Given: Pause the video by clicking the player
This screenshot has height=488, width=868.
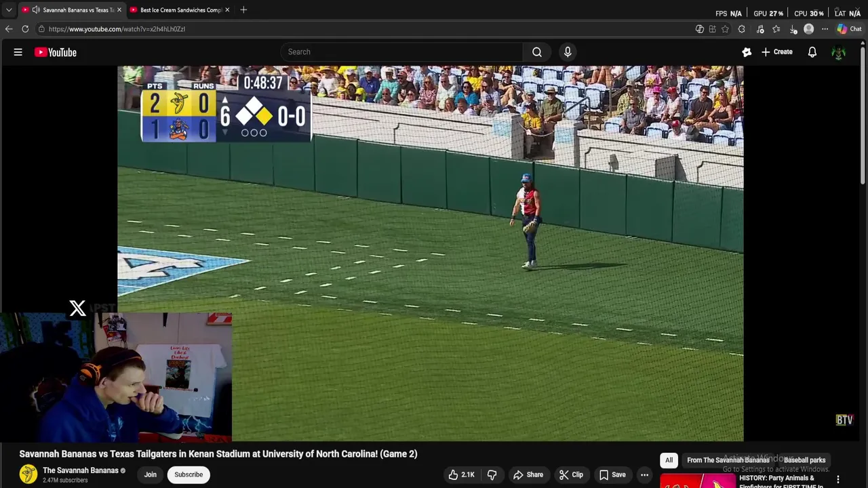Looking at the screenshot, I should (x=430, y=253).
